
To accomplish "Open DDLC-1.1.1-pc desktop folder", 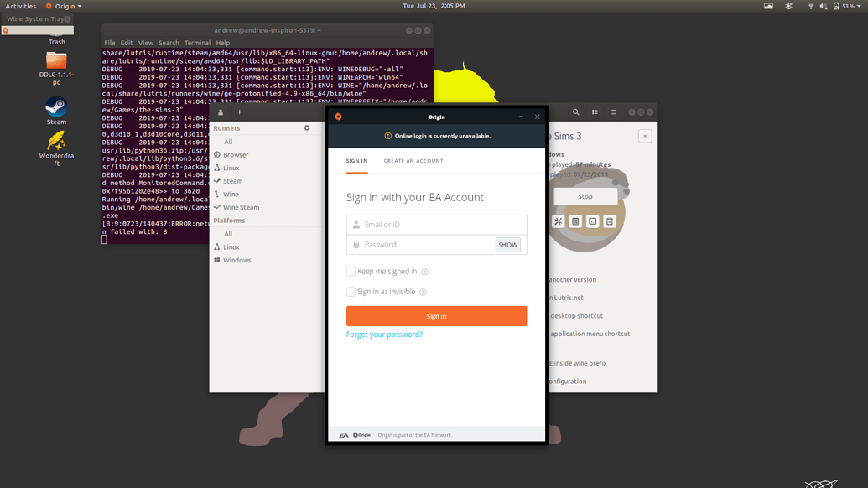I will 56,68.
